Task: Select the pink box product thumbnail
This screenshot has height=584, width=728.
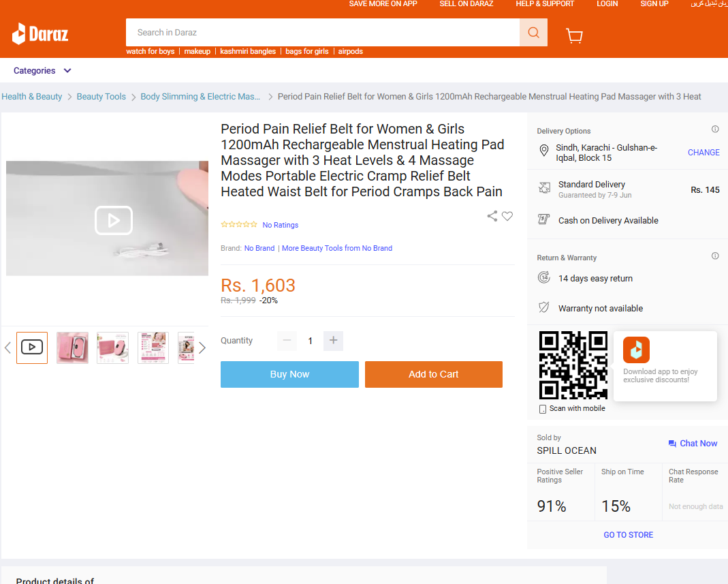Action: pyautogui.click(x=72, y=348)
